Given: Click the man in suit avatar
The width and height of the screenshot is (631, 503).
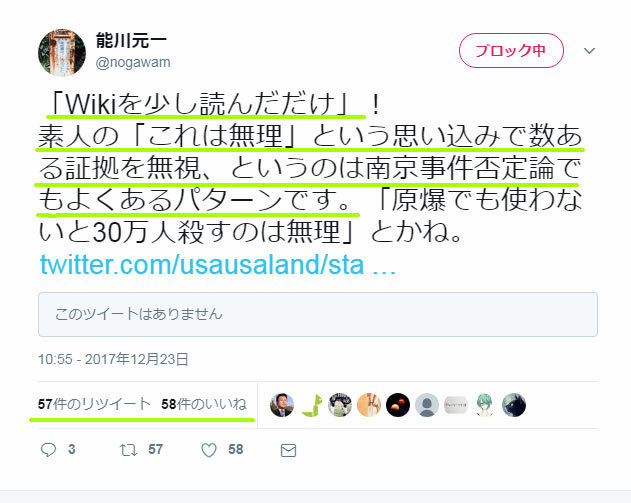Looking at the screenshot, I should click(x=282, y=405).
